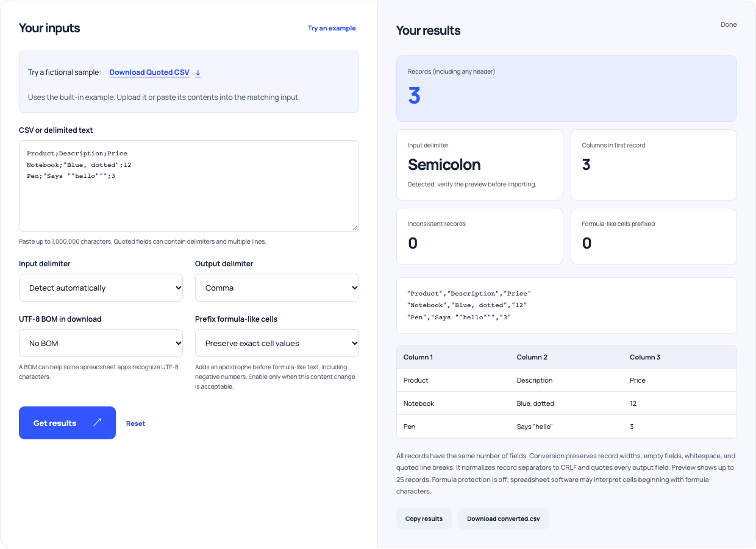Copy results to clipboard

click(x=424, y=519)
